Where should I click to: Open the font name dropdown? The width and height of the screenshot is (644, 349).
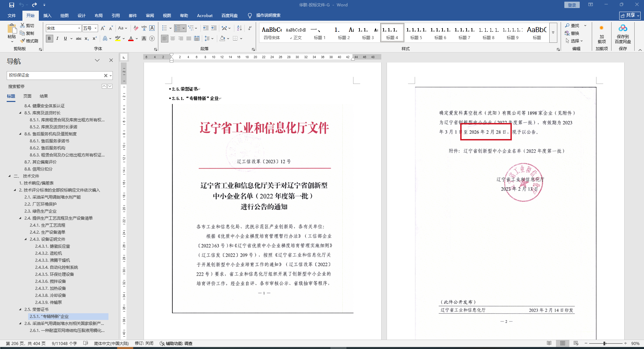[79, 28]
